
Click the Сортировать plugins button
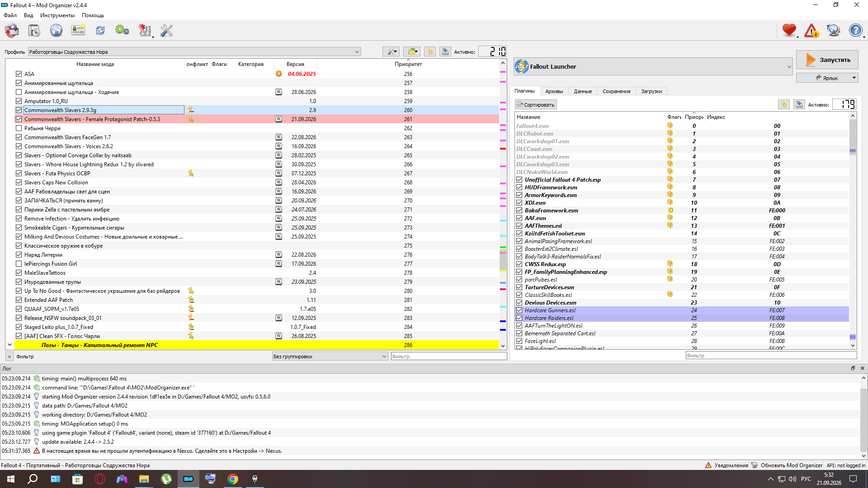coord(536,104)
